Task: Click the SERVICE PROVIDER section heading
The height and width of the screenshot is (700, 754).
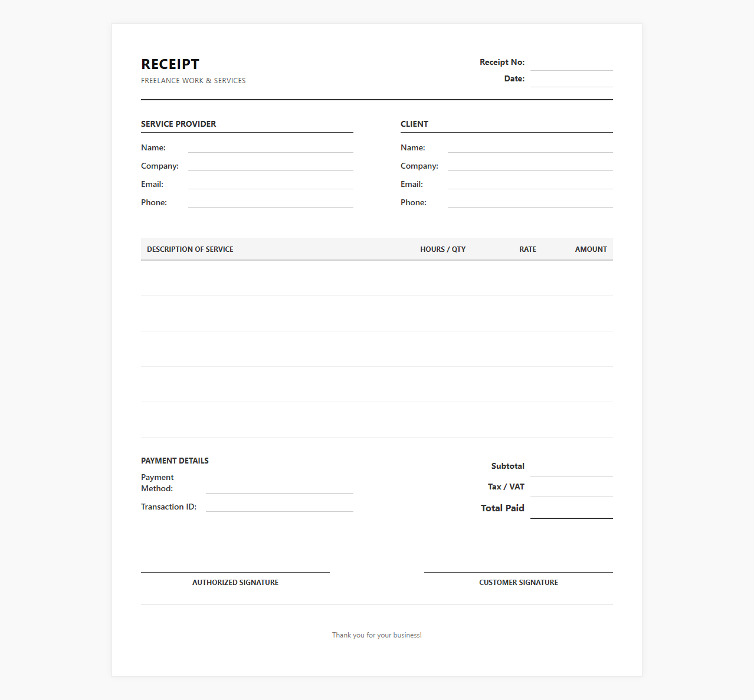Action: (x=178, y=124)
